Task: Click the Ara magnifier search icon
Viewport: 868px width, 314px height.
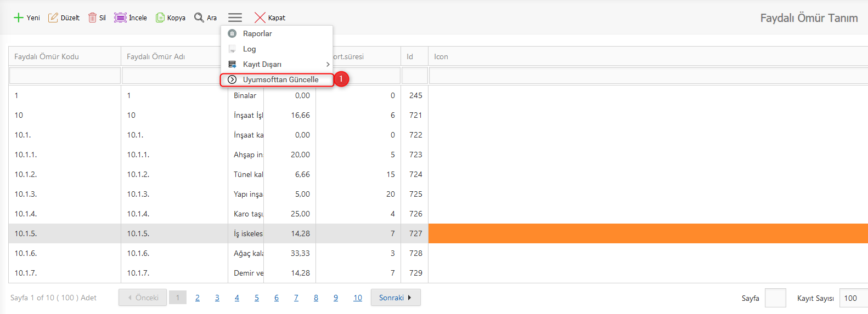Action: (199, 18)
